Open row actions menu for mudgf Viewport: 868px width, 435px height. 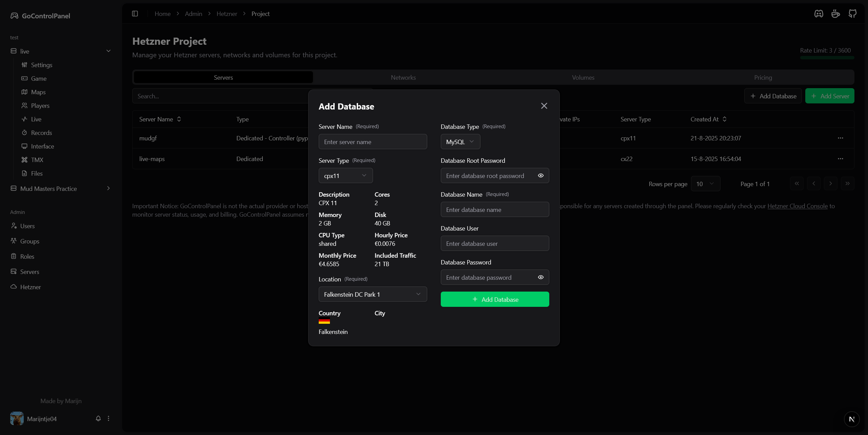click(840, 138)
